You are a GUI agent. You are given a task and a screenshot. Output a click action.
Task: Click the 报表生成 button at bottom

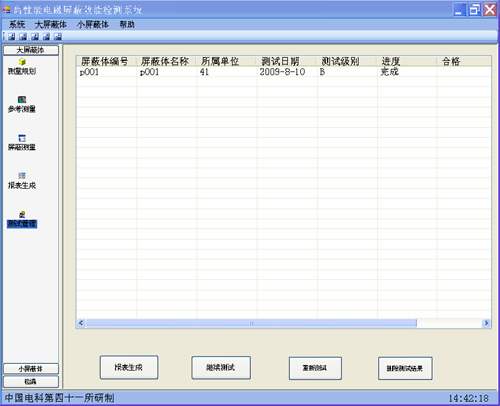[x=129, y=367]
